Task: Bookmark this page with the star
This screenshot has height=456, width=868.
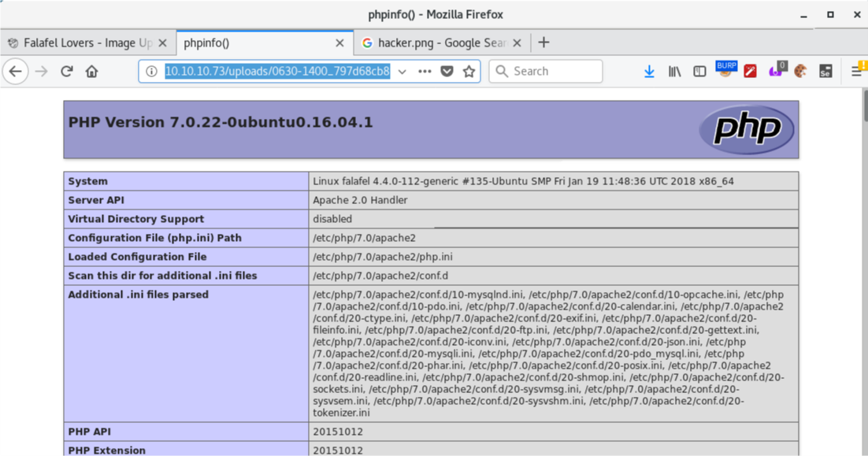Action: tap(469, 72)
